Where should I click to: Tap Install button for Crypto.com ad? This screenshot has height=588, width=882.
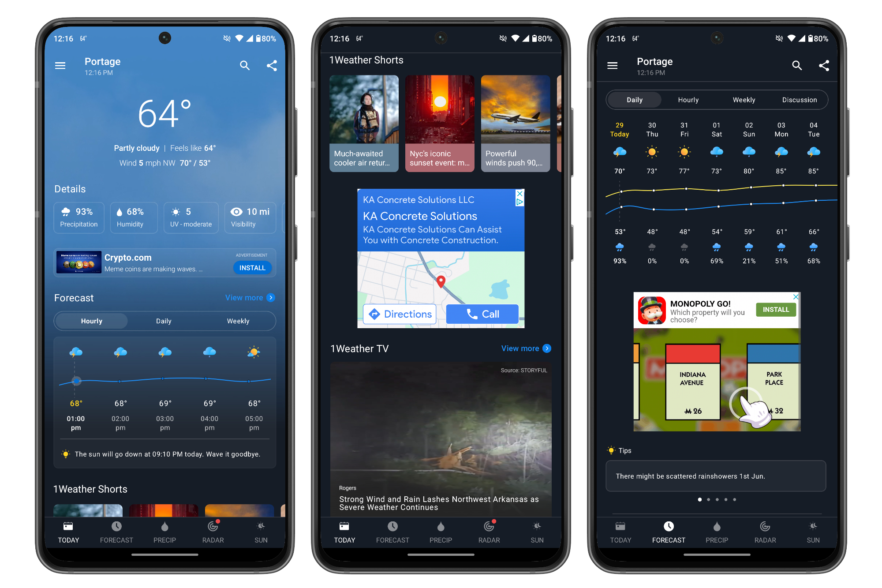252,267
